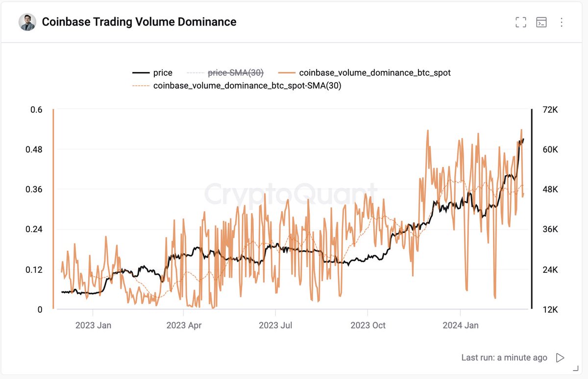This screenshot has height=379, width=588.
Task: Click the dotted gray price SMA line icon
Action: 196,72
